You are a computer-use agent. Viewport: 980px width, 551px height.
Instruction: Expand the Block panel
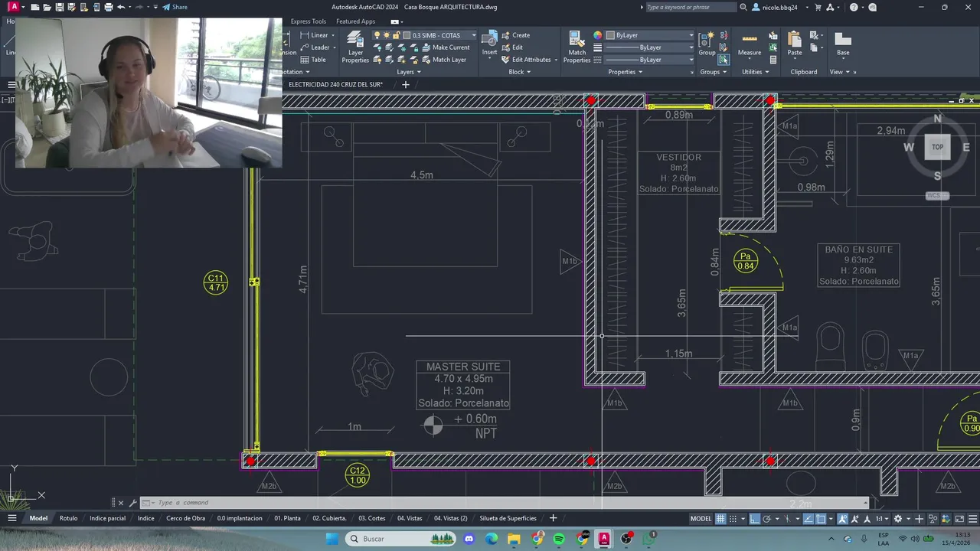click(x=520, y=72)
